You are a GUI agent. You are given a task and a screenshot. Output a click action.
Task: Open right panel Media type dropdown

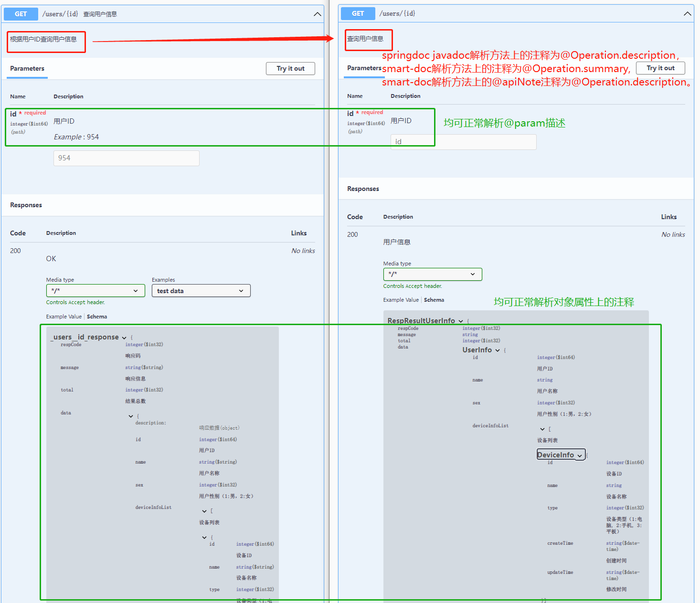tap(433, 274)
